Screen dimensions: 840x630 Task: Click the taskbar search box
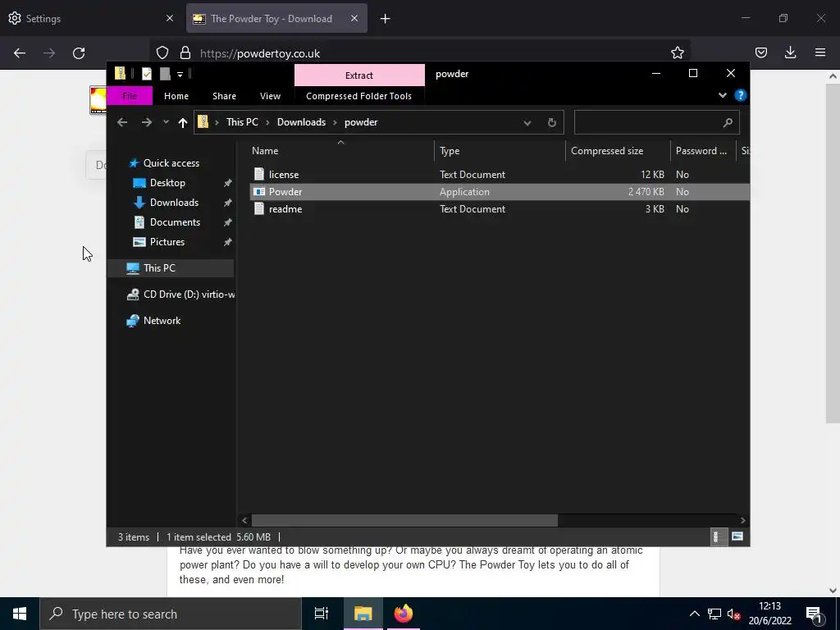[x=171, y=614]
